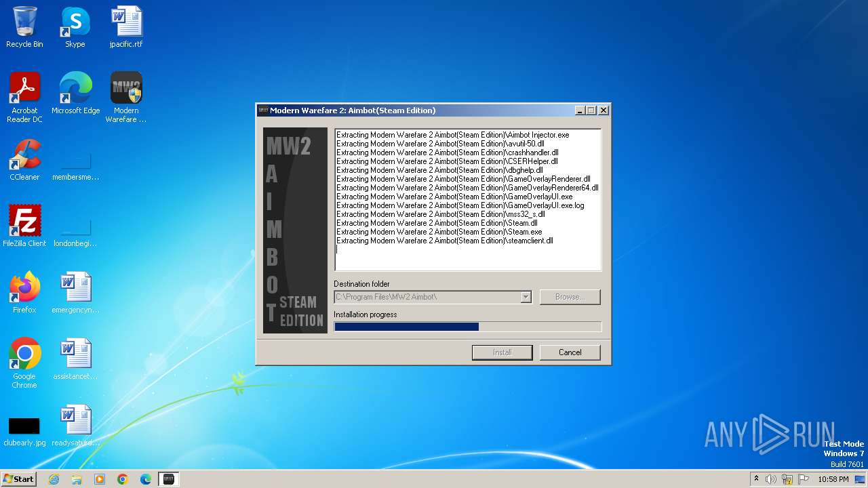
Task: Open CCleaner desktop shortcut
Action: point(24,159)
